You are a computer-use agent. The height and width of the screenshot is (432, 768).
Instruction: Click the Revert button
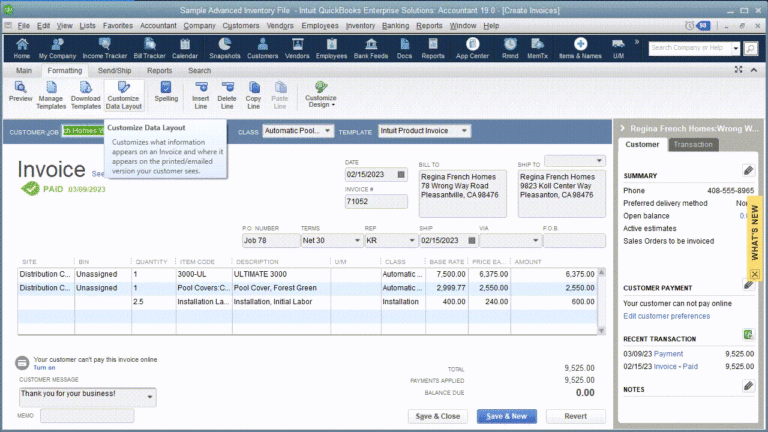576,416
